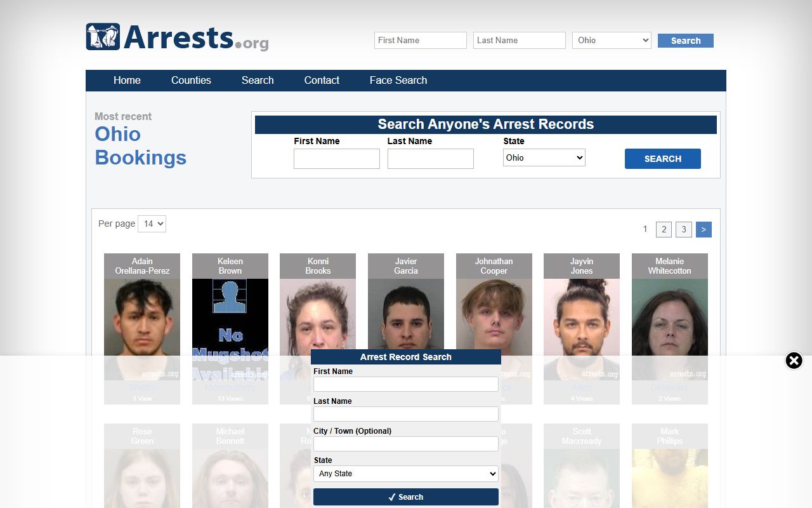Image resolution: width=812 pixels, height=508 pixels.
Task: Open Scott Maccready booking card
Action: pyautogui.click(x=582, y=465)
